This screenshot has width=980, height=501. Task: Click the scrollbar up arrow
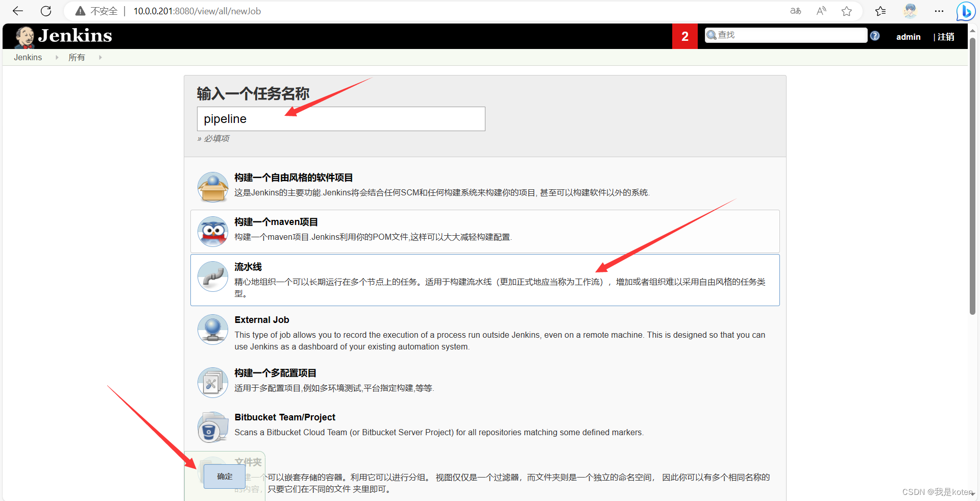click(x=973, y=30)
